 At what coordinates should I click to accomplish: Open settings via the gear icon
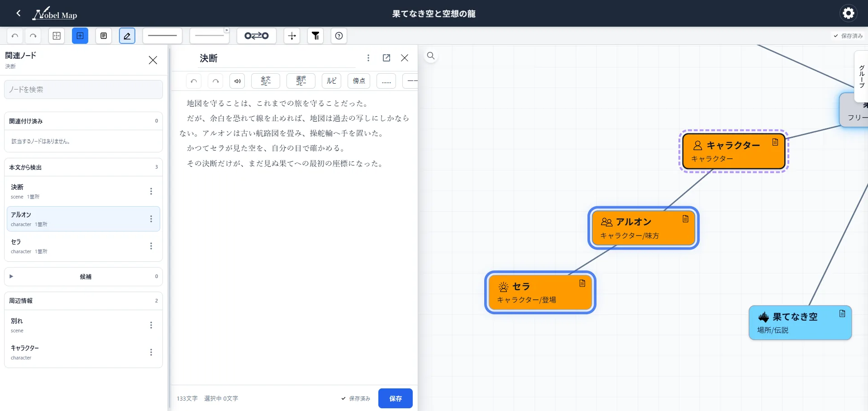[x=848, y=13]
